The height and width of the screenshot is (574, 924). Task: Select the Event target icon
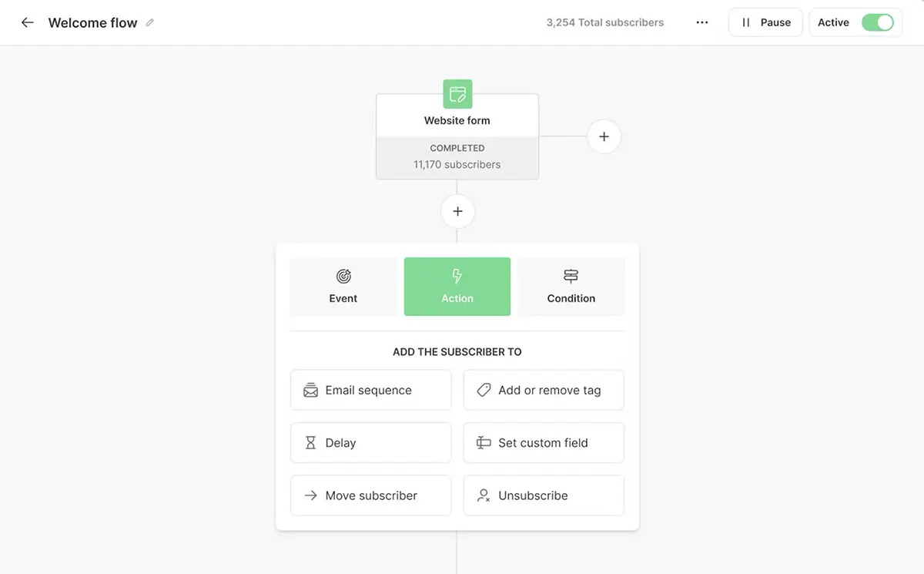tap(343, 276)
